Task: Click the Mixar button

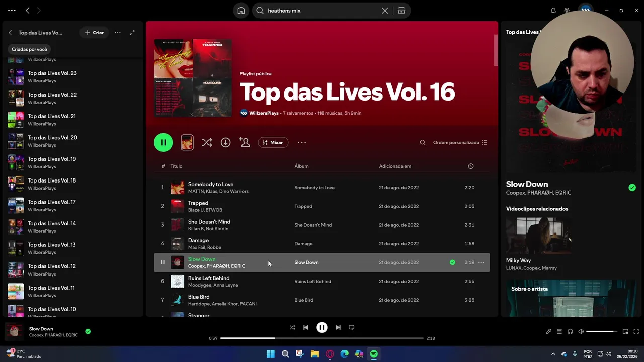Action: pyautogui.click(x=273, y=143)
